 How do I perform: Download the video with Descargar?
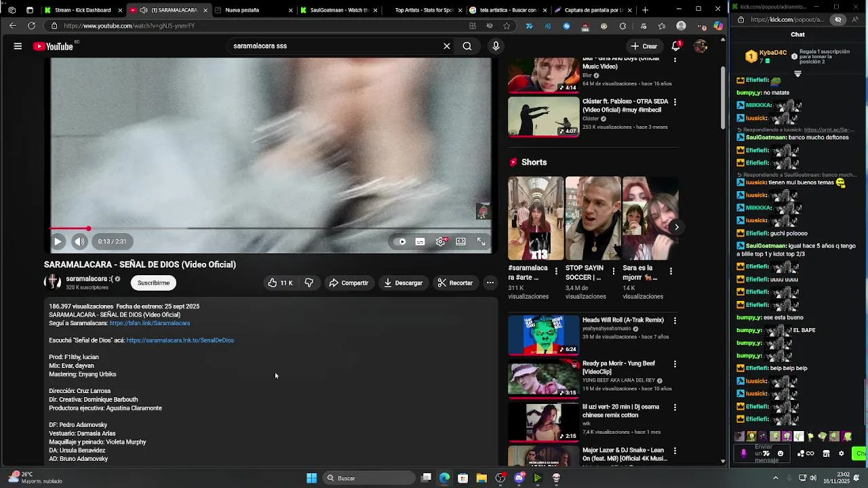point(403,283)
